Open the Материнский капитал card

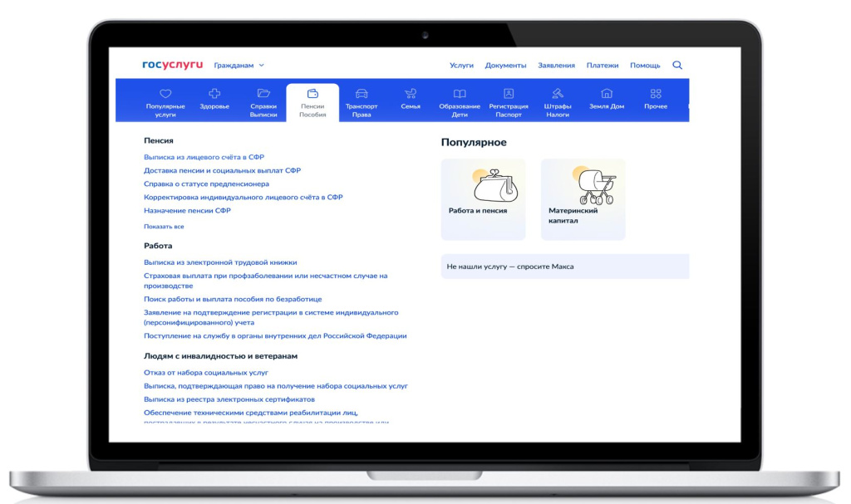(583, 199)
